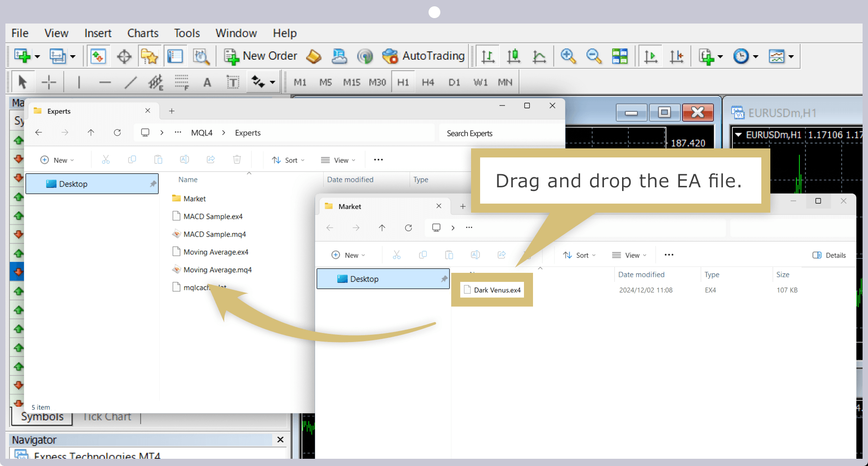Toggle AutoTrading on the toolbar
This screenshot has height=466, width=868.
pyautogui.click(x=424, y=56)
